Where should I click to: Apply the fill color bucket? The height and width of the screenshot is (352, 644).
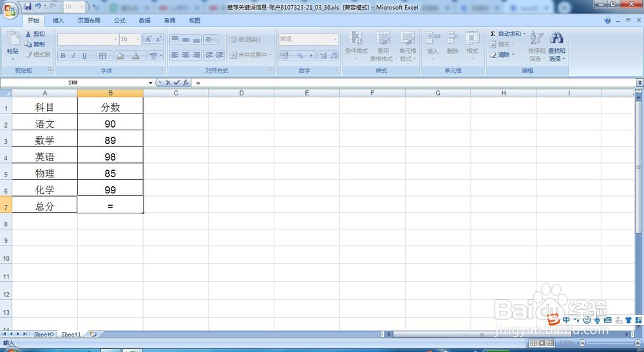pos(120,55)
